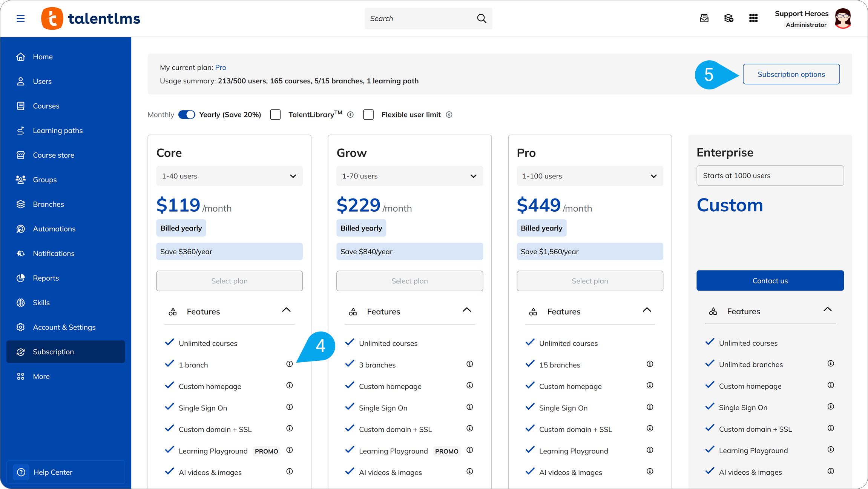Show info for Enterprise Learning Playground

tap(831, 450)
